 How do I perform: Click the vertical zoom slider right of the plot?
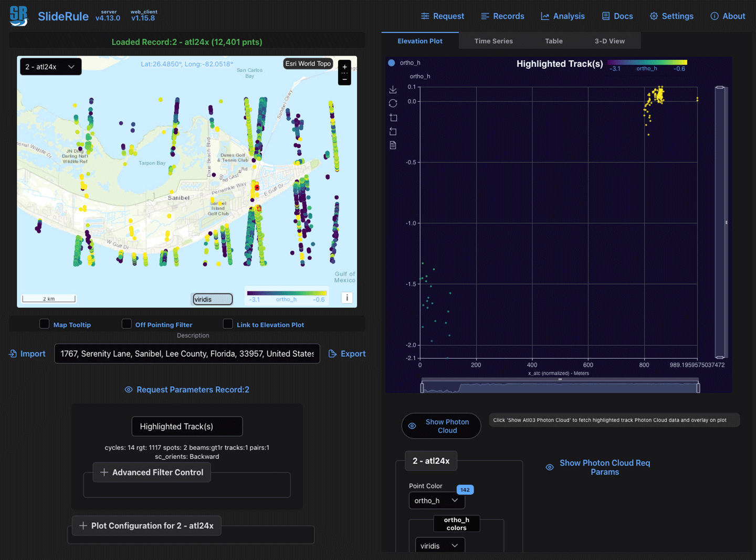click(720, 223)
